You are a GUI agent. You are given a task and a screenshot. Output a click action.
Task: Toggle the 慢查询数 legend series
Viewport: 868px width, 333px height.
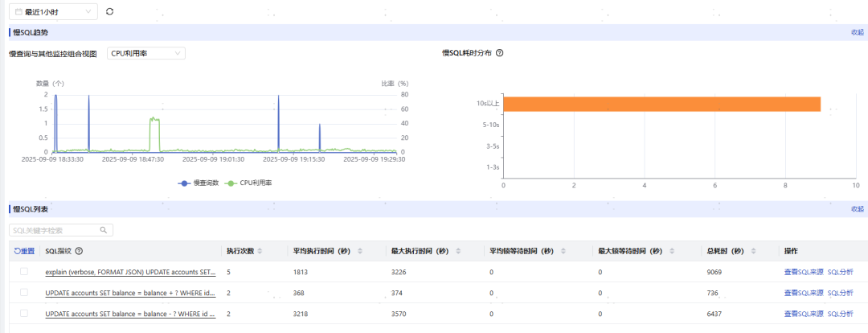click(x=199, y=183)
